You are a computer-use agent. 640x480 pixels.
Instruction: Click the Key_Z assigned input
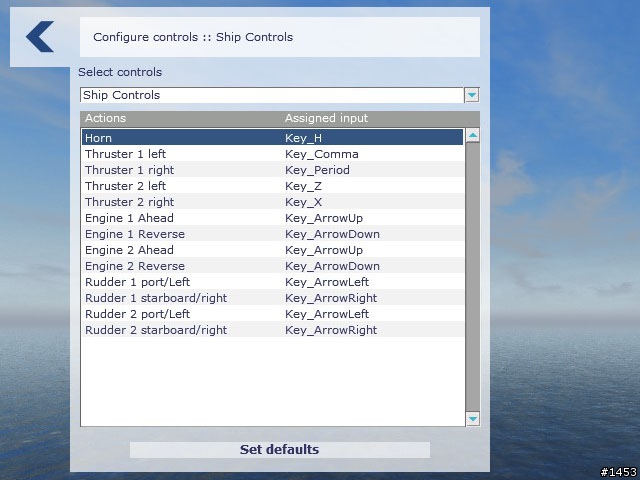tap(303, 186)
